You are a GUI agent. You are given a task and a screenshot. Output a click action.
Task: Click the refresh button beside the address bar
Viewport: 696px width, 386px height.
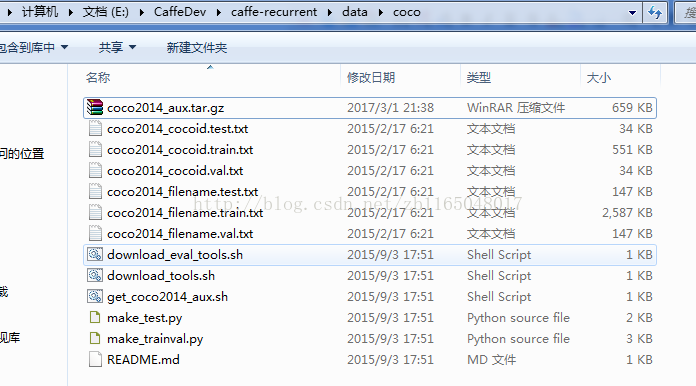[x=655, y=12]
